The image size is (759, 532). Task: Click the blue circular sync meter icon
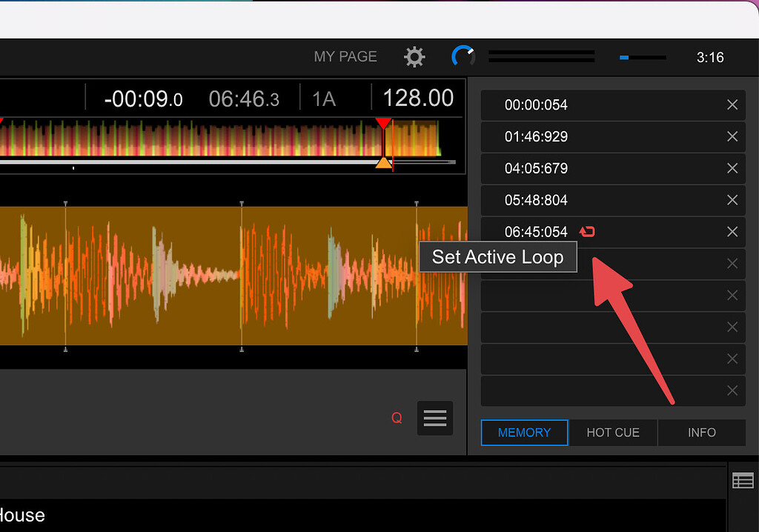pyautogui.click(x=463, y=55)
